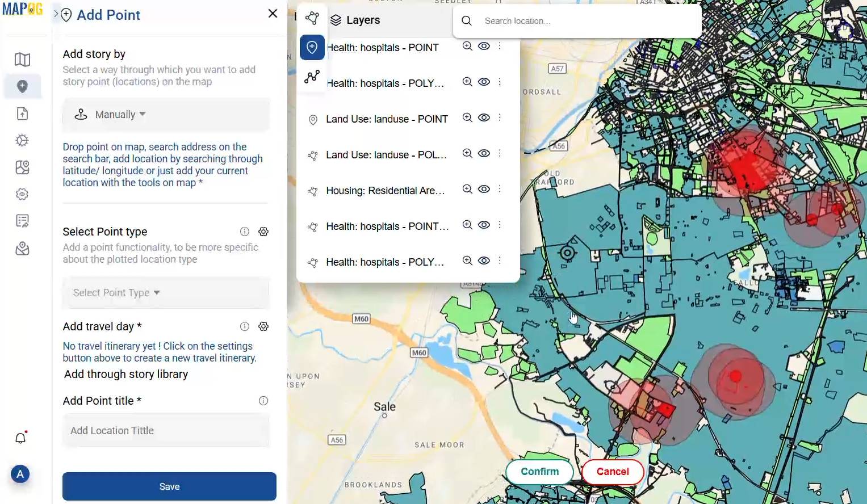Image resolution: width=867 pixels, height=504 pixels.
Task: Zoom to Land Use: landuse - POL layer
Action: (x=467, y=153)
